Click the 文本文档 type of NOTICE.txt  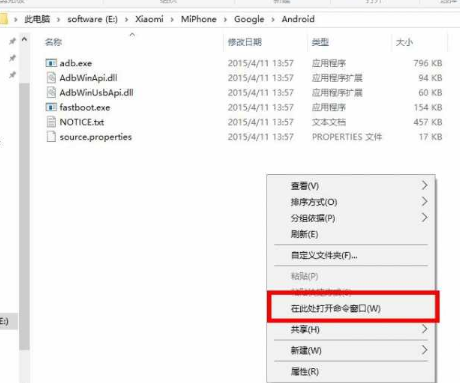[329, 122]
